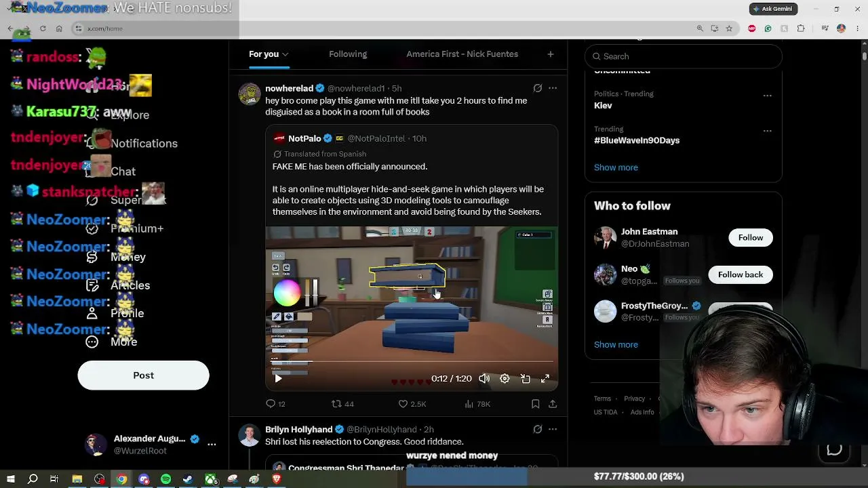Click Ask Gemini in the browser
The image size is (868, 488).
(x=773, y=9)
